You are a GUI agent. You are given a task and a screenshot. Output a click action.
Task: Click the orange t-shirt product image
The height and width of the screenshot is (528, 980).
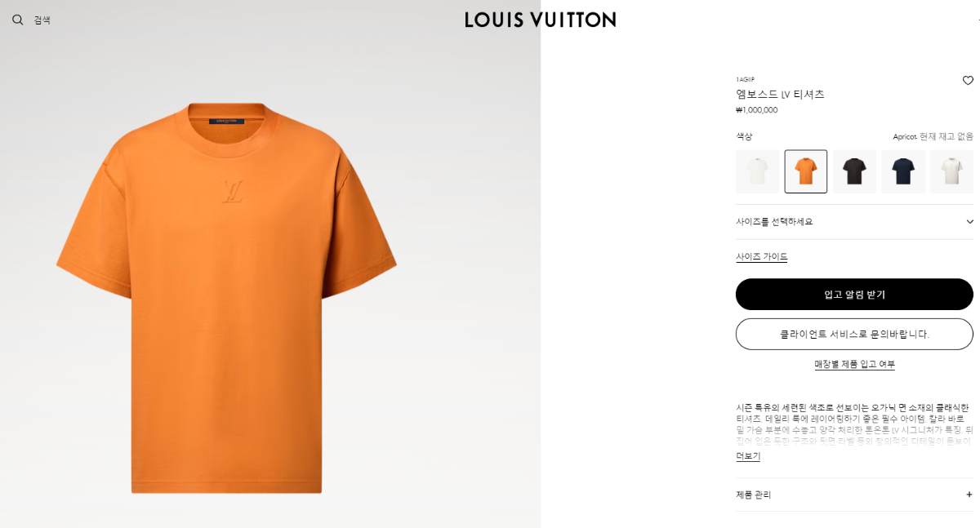[226, 298]
